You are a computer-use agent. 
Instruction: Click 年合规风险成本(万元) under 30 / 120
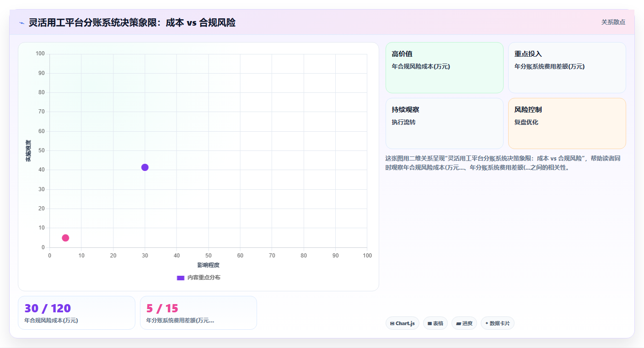tap(51, 321)
